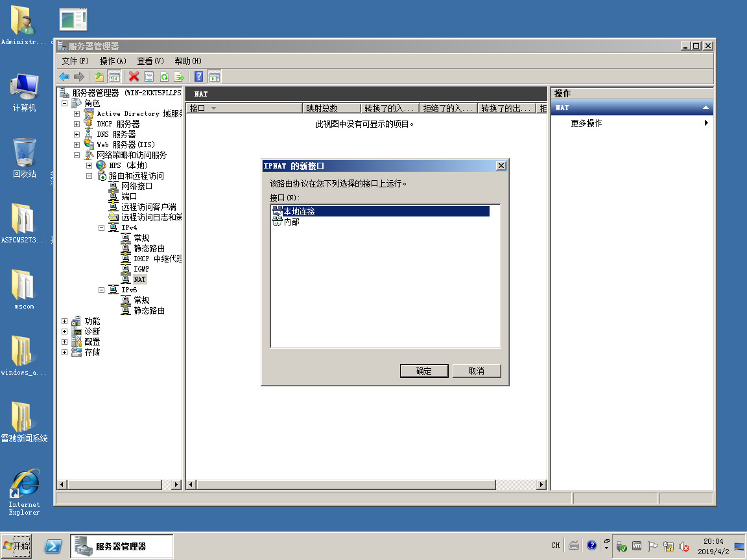The image size is (747, 560).
Task: Click the properties toolbar icon
Action: coord(148,76)
